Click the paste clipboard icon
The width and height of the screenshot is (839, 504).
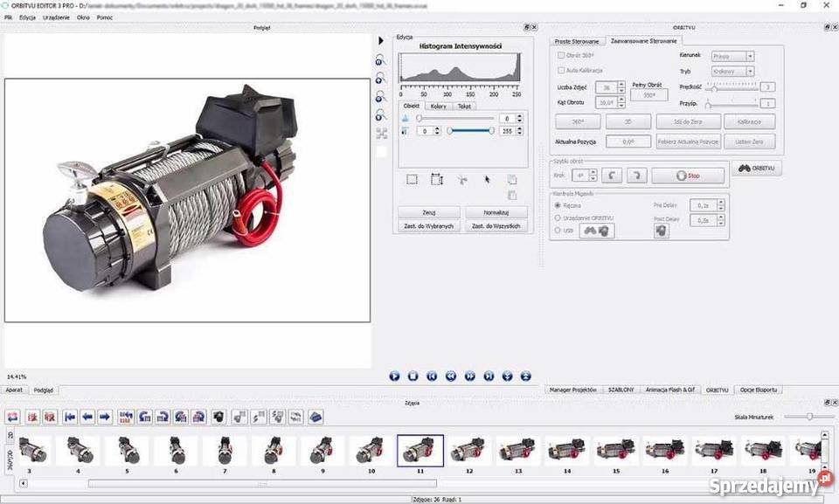click(512, 196)
